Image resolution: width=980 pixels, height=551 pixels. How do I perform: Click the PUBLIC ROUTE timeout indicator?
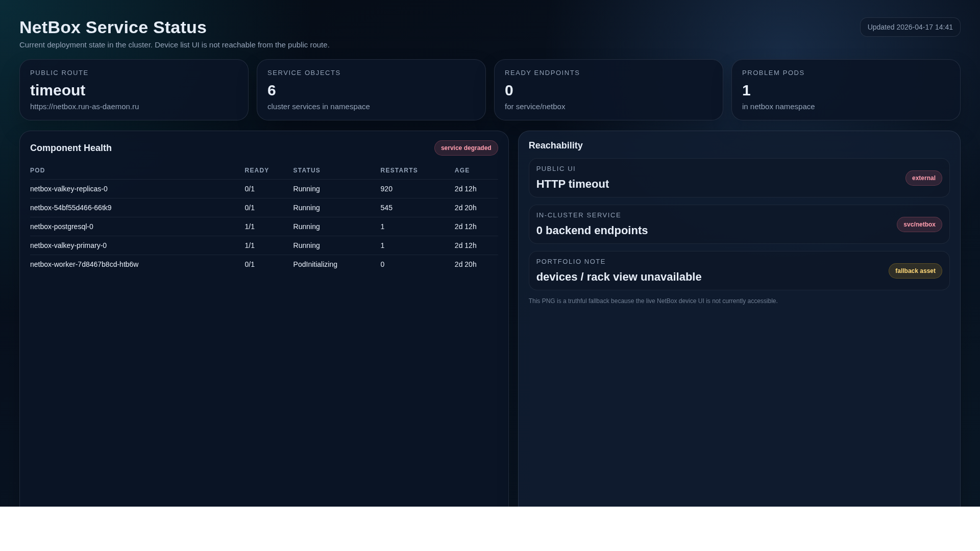58,90
